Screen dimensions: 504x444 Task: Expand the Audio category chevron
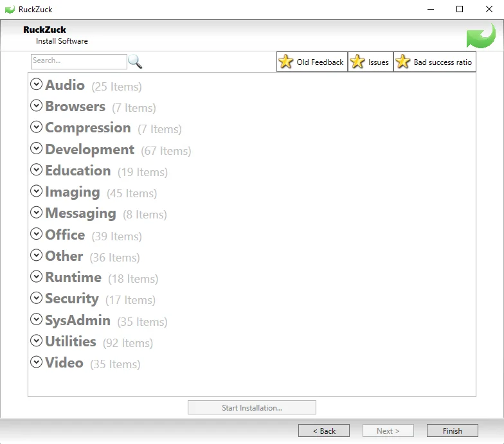coord(37,84)
